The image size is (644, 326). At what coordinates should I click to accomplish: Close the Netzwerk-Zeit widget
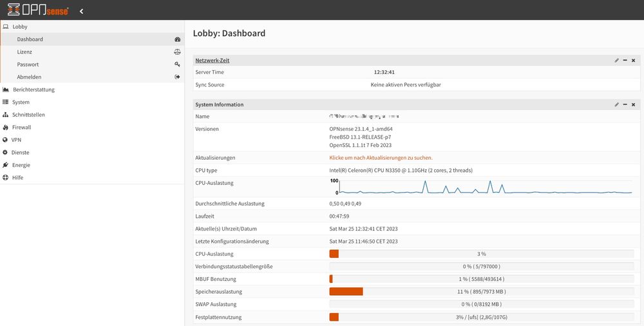(x=633, y=61)
